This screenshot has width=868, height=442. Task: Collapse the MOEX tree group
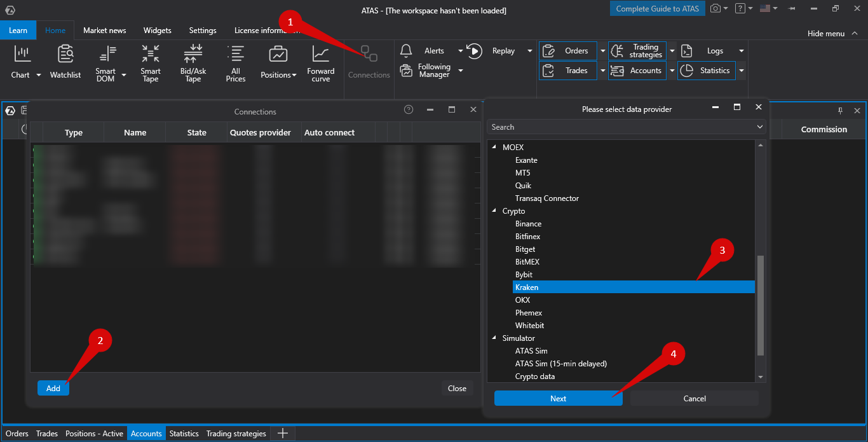(495, 148)
